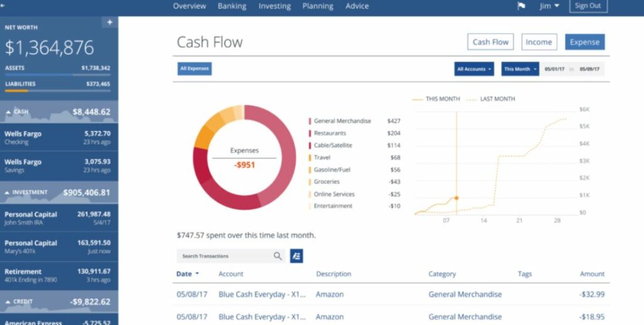The height and width of the screenshot is (325, 644).
Task: Collapse the Investment accounts section
Action: [58, 192]
